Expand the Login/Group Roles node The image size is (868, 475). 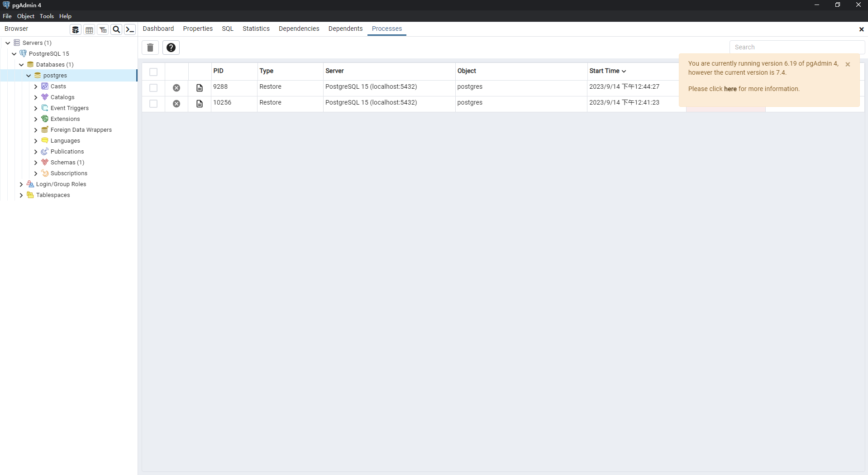click(x=21, y=184)
